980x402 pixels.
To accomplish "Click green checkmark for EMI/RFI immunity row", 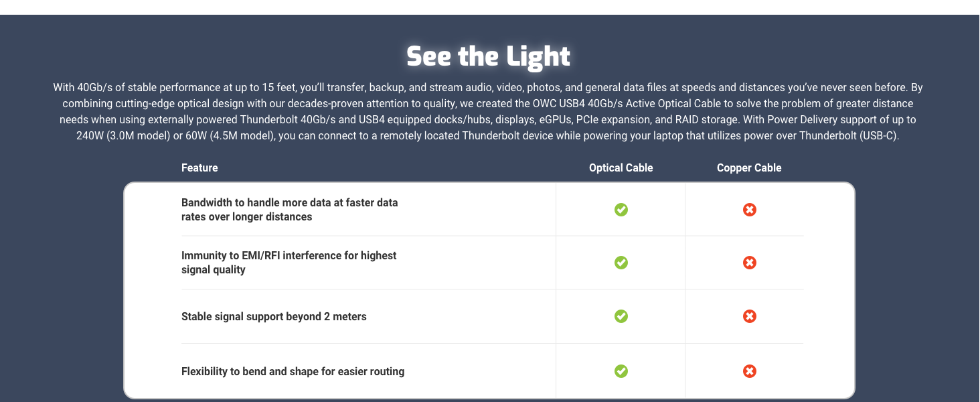I will (621, 263).
